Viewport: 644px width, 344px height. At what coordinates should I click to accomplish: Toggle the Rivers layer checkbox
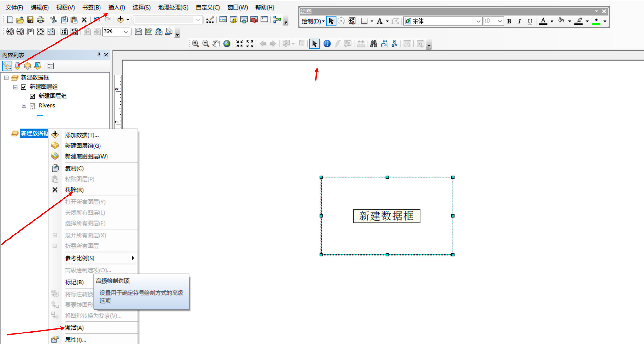pyautogui.click(x=33, y=106)
